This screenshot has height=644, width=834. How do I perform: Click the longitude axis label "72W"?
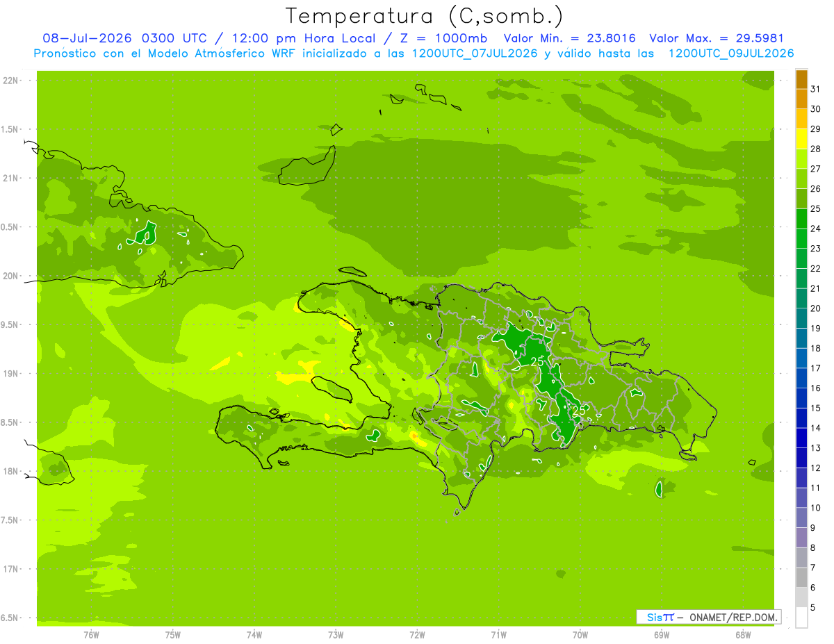click(418, 635)
